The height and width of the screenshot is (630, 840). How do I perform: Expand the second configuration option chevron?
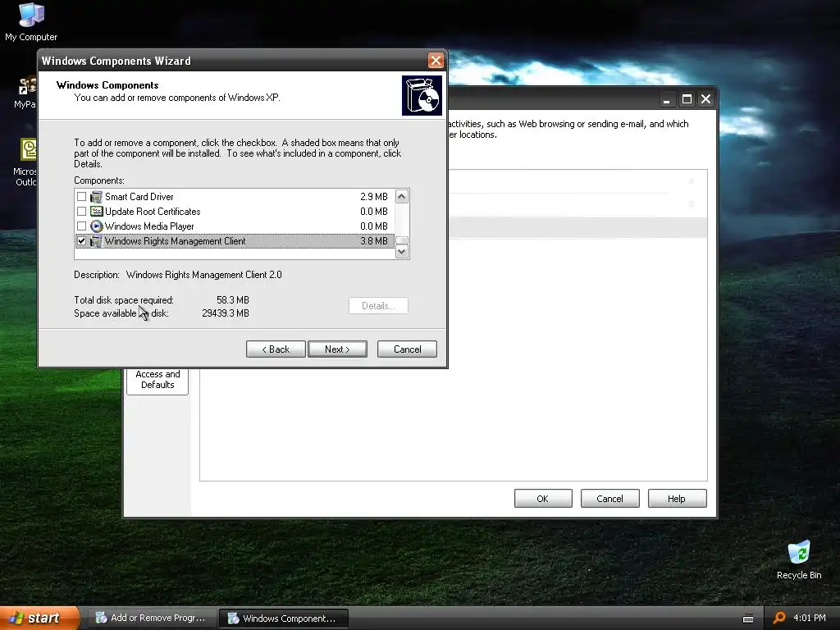tap(691, 204)
